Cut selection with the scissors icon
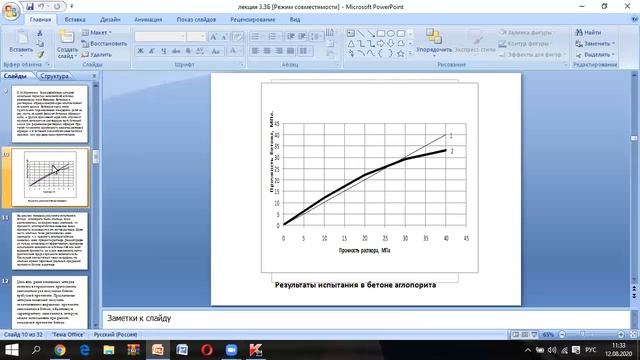Image resolution: width=640 pixels, height=360 pixels. pos(40,33)
